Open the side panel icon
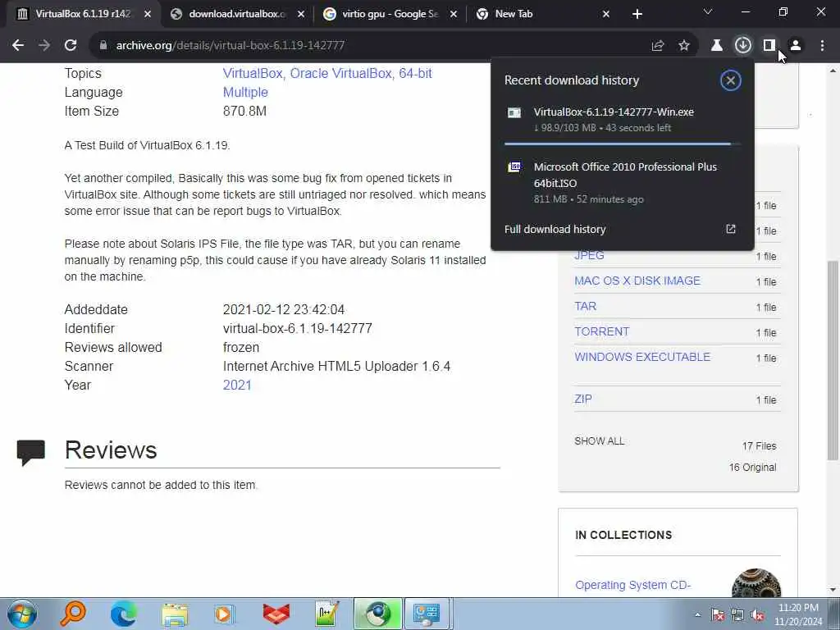840x630 pixels. [769, 46]
